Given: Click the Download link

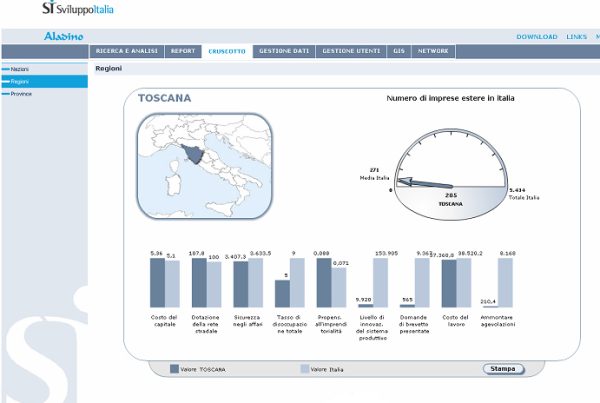Looking at the screenshot, I should pos(536,37).
